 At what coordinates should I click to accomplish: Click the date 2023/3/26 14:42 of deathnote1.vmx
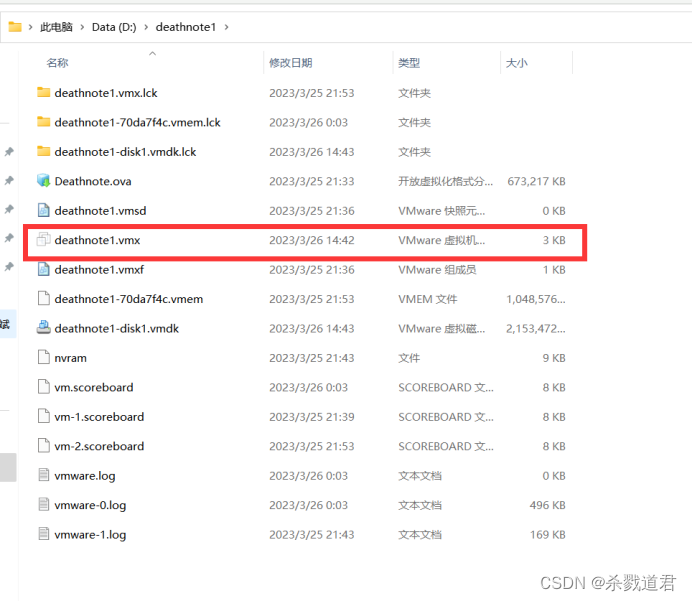pyautogui.click(x=312, y=240)
